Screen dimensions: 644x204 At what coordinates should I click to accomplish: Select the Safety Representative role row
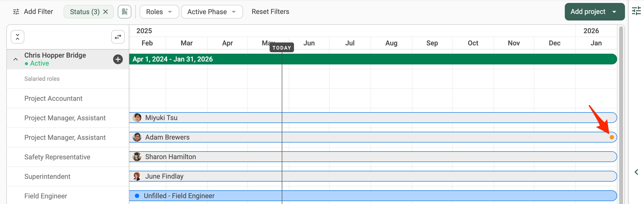click(68, 157)
